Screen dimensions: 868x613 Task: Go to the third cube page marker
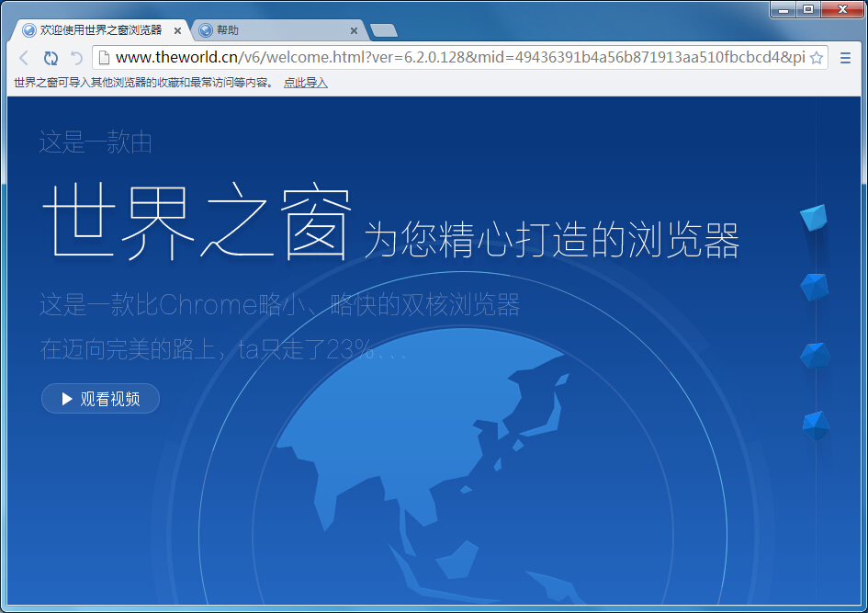tap(814, 356)
